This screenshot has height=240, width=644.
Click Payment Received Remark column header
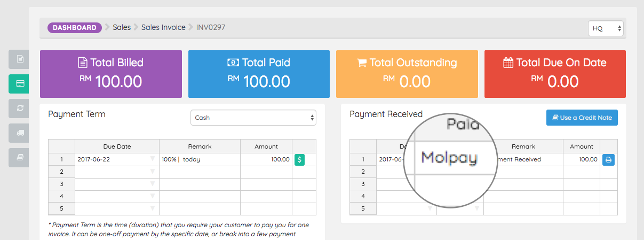tap(523, 146)
